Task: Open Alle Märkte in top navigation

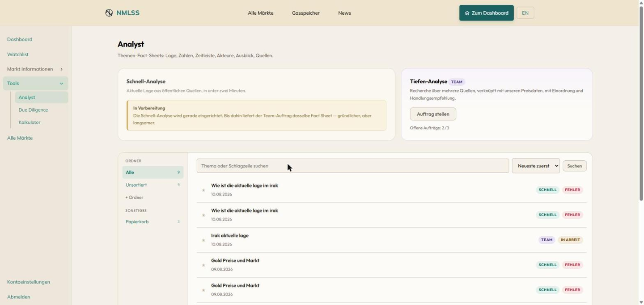Action: coord(261,13)
